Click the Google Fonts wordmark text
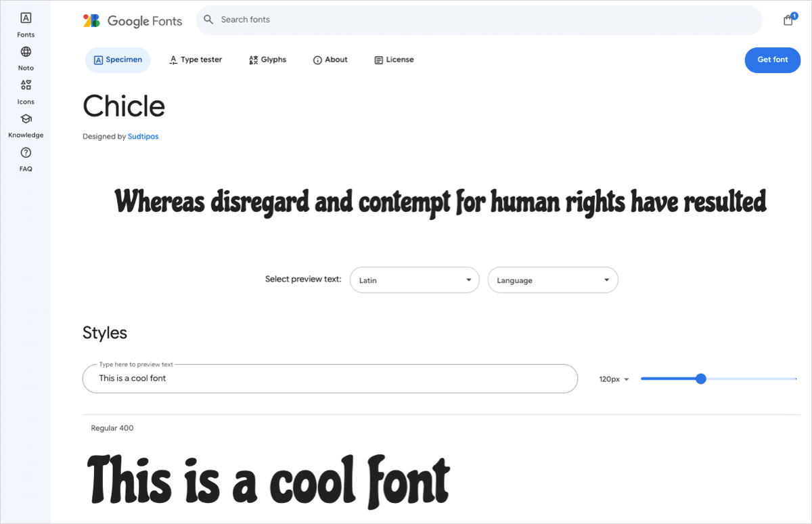The height and width of the screenshot is (524, 812). (x=145, y=21)
